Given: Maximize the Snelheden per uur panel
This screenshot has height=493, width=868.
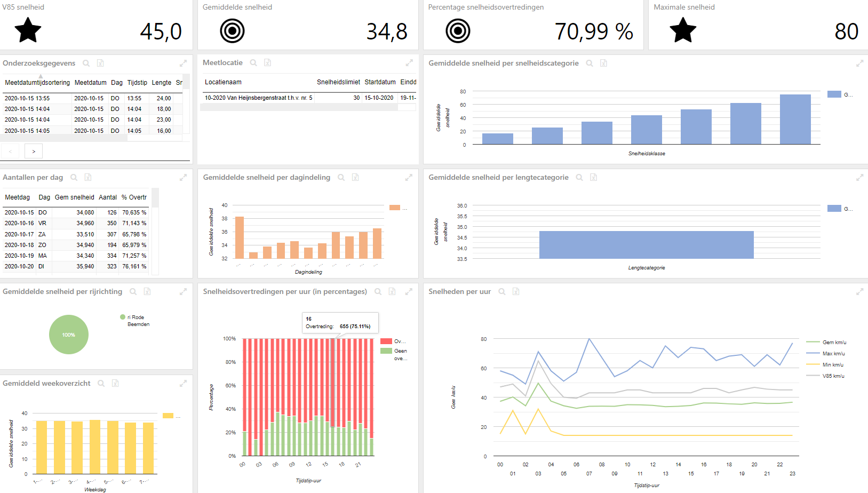Looking at the screenshot, I should pos(859,291).
